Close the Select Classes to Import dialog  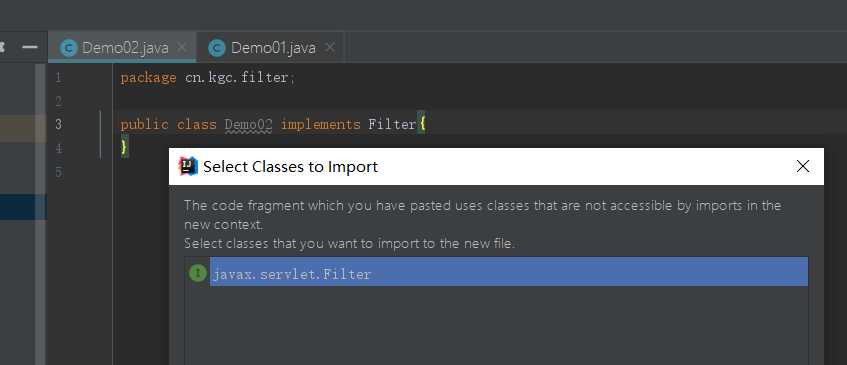(x=803, y=166)
